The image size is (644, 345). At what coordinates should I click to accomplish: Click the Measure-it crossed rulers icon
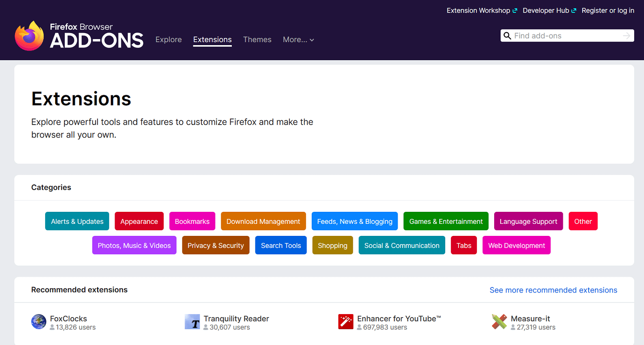click(x=499, y=321)
